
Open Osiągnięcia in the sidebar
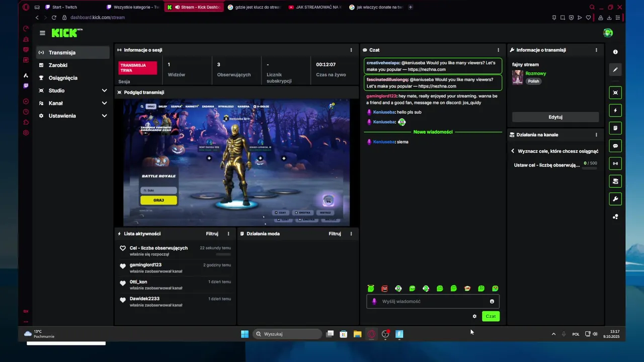point(73,78)
